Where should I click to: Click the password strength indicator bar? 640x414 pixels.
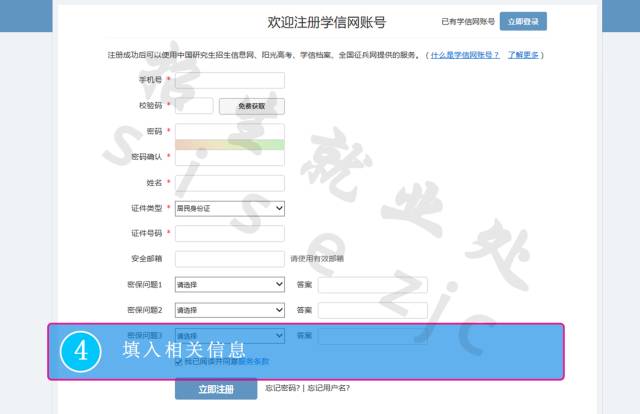[230, 144]
